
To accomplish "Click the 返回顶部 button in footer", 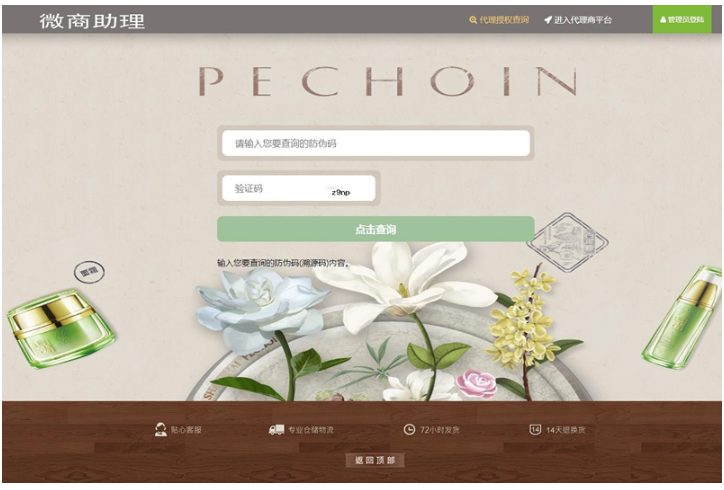I will [375, 460].
